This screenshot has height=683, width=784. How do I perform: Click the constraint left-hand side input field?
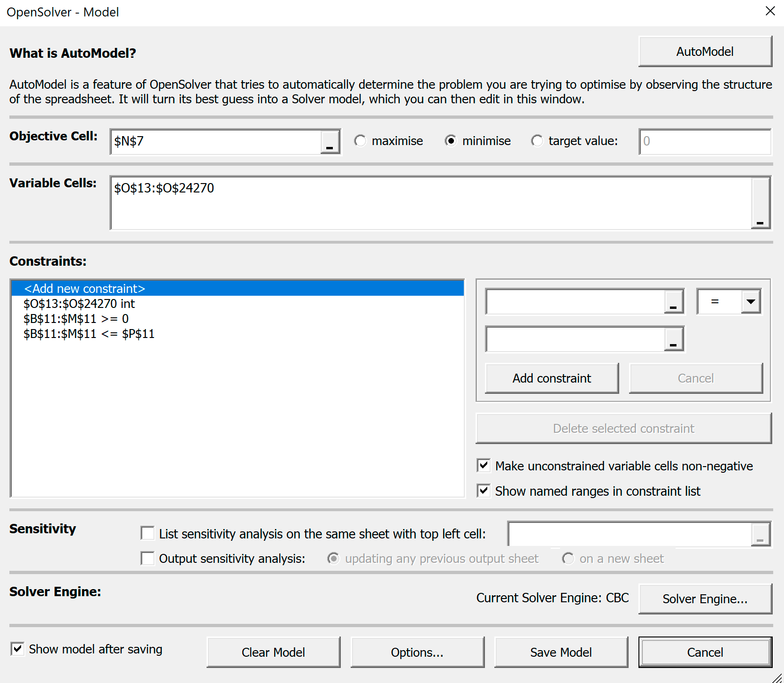[575, 301]
